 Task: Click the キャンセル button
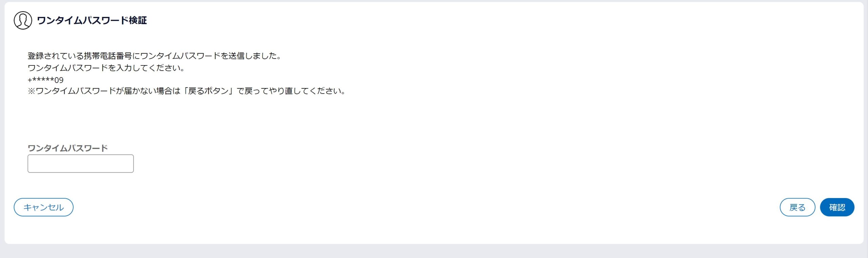[43, 207]
